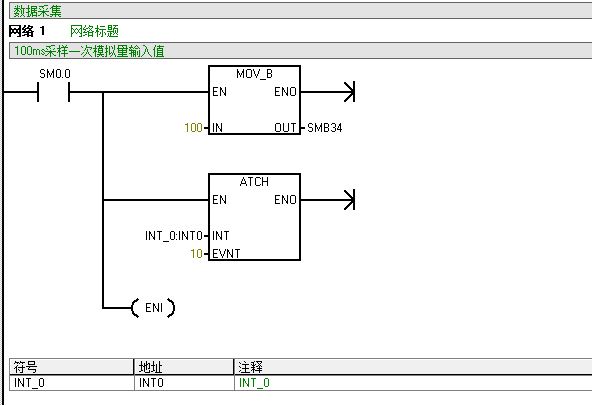
Task: Click the 数据采集 program comment bar
Action: [x=301, y=11]
